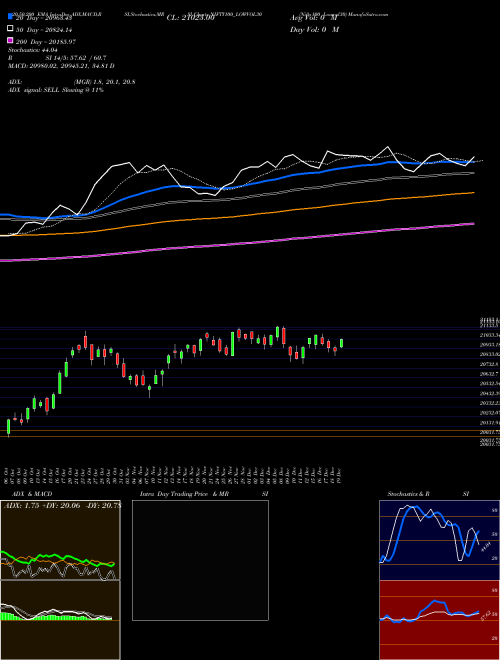This screenshot has width=500, height=660.
Task: Open the ADX indicator chart panel
Action: click(x=60, y=540)
